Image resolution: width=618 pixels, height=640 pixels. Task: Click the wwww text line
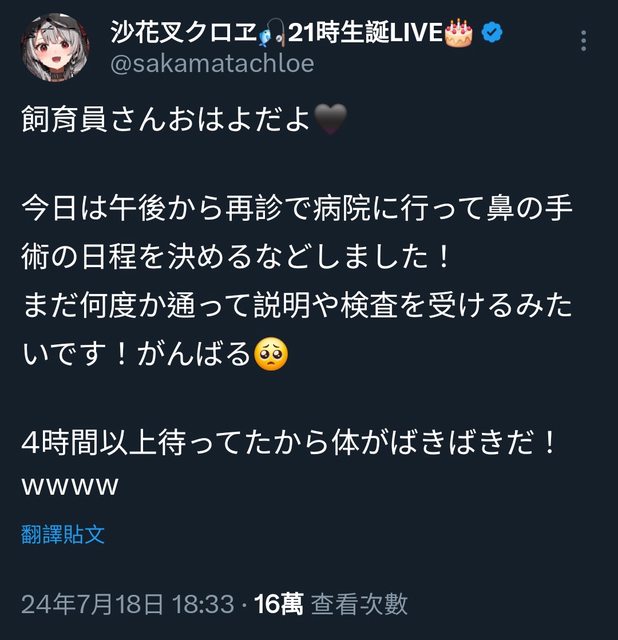click(x=70, y=486)
